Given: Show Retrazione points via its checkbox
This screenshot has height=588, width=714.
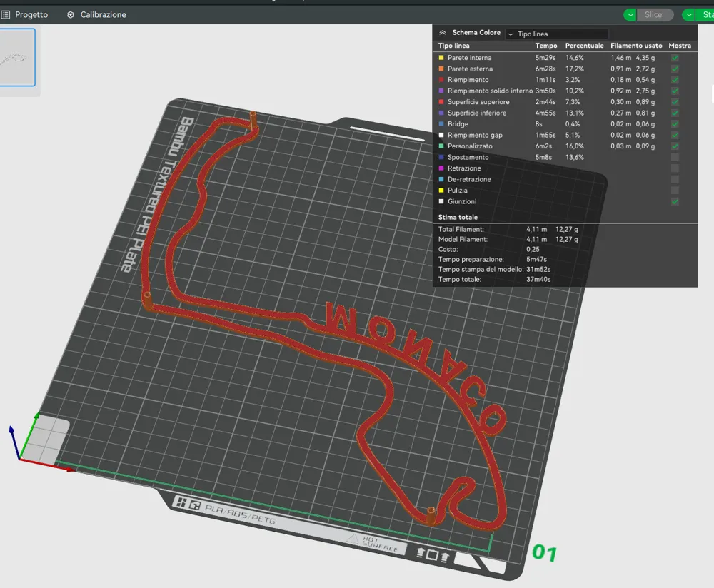Looking at the screenshot, I should pos(675,168).
